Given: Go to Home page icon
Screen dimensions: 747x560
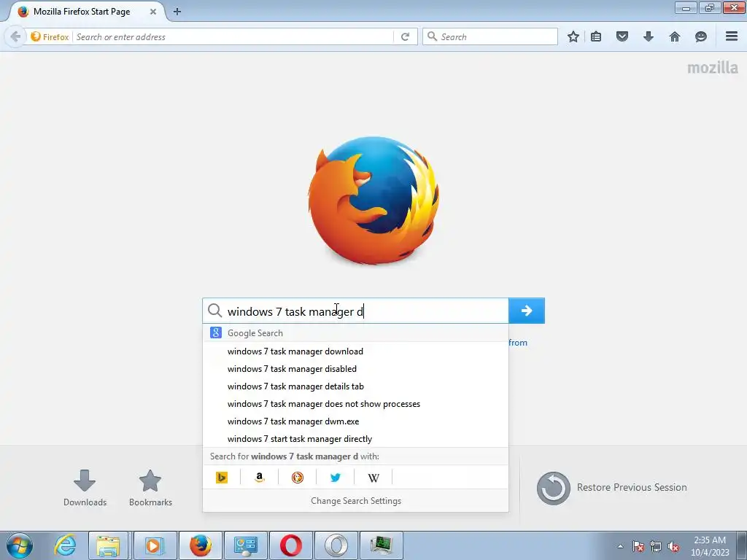Looking at the screenshot, I should [675, 36].
